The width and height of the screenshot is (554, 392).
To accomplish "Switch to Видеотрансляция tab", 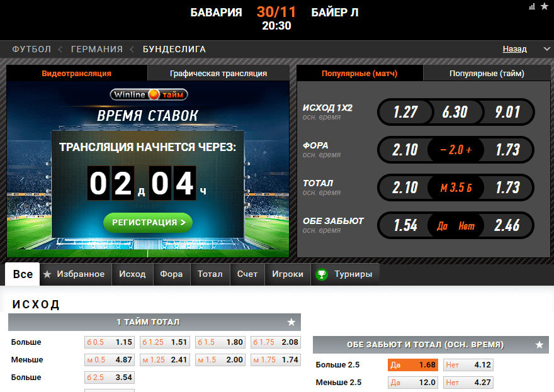I will tap(77, 73).
